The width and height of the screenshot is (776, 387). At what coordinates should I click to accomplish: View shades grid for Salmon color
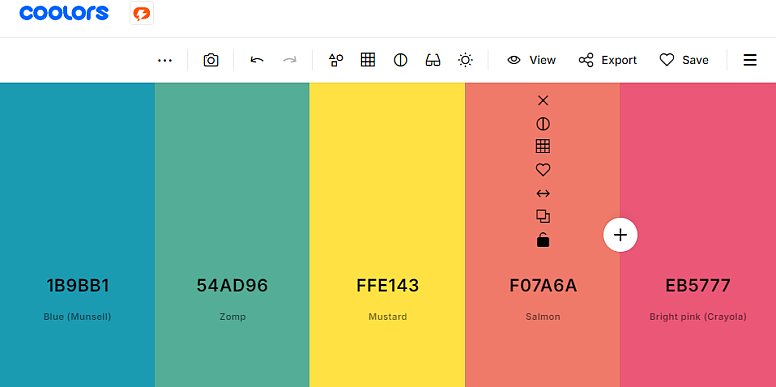[543, 146]
